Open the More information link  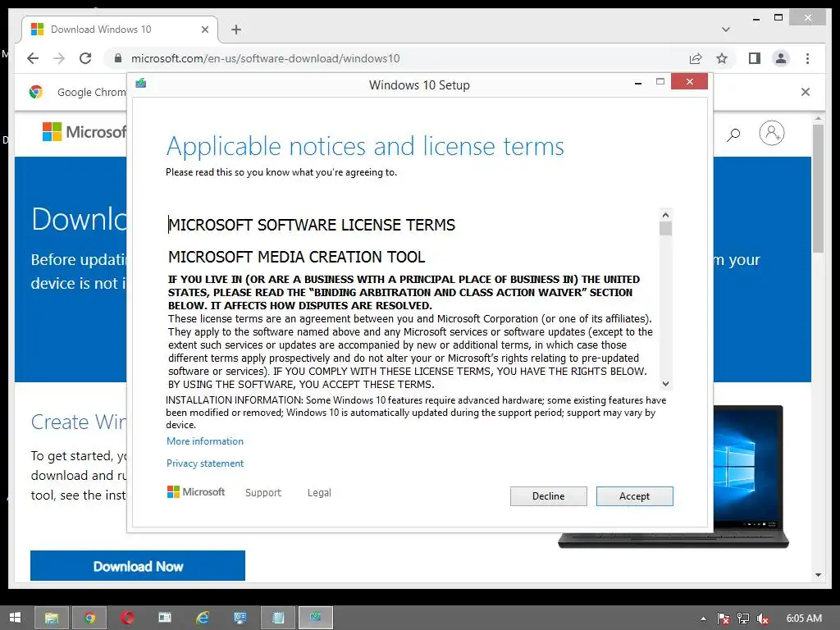204,441
